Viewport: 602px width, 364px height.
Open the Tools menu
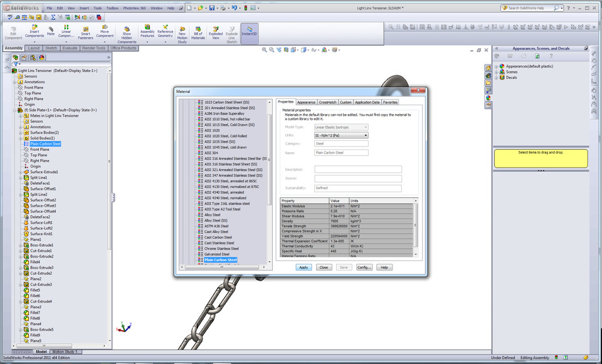click(97, 8)
